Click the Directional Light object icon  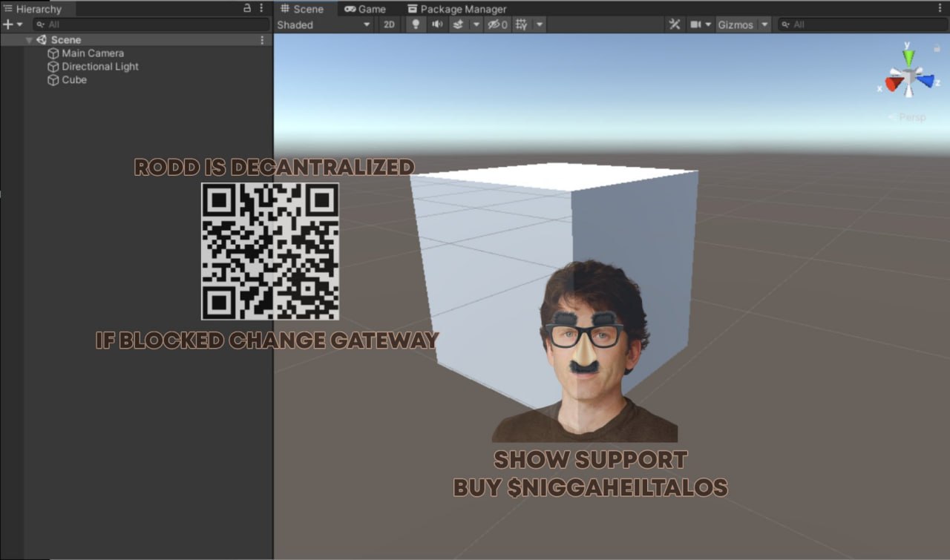tap(53, 67)
